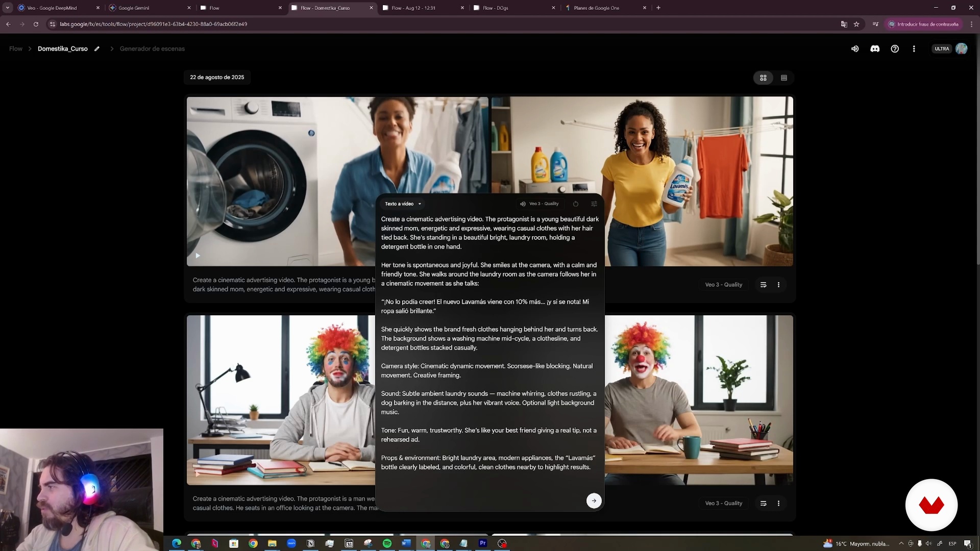Open three-dot menu on laundry video row
Screen dimensions: 980x551
click(778, 285)
